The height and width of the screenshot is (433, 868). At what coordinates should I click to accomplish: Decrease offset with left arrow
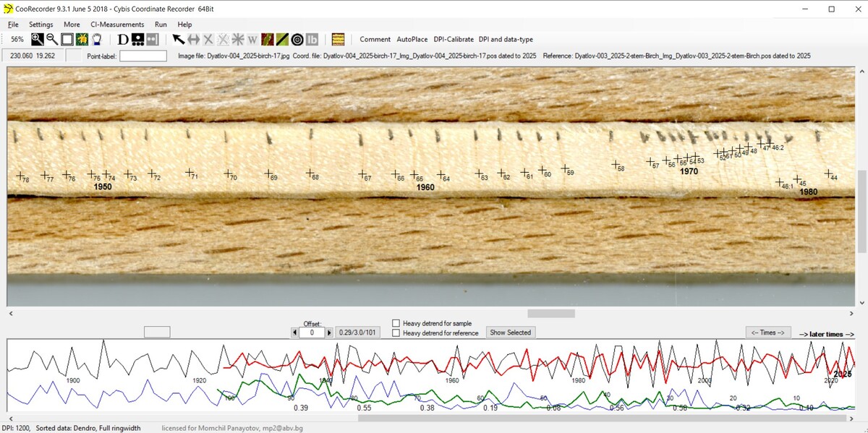[x=294, y=333]
